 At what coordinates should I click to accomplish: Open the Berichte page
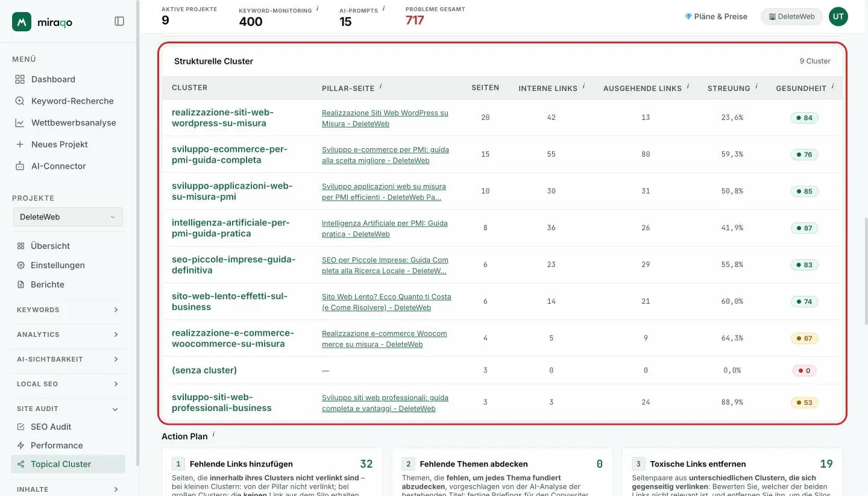pyautogui.click(x=68, y=284)
